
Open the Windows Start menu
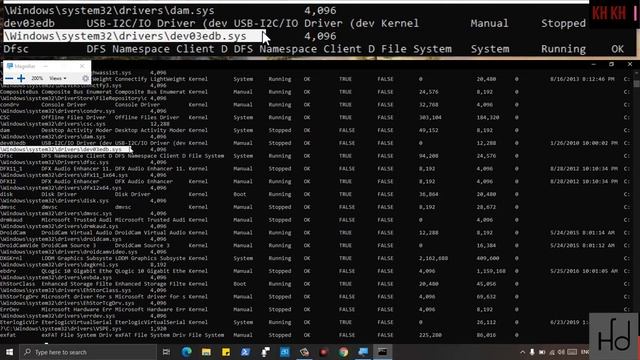click(9, 352)
